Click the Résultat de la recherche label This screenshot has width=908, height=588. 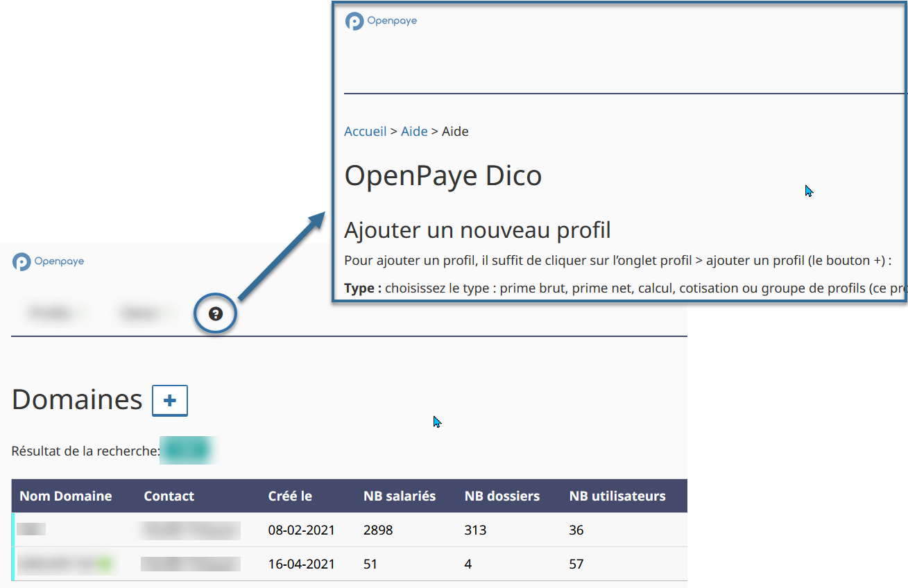[x=86, y=451]
